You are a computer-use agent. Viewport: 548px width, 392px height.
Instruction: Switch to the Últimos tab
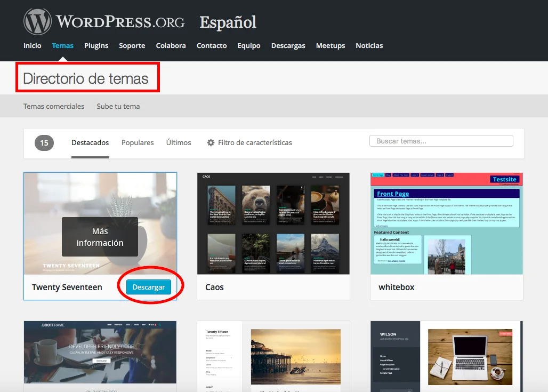(x=179, y=143)
